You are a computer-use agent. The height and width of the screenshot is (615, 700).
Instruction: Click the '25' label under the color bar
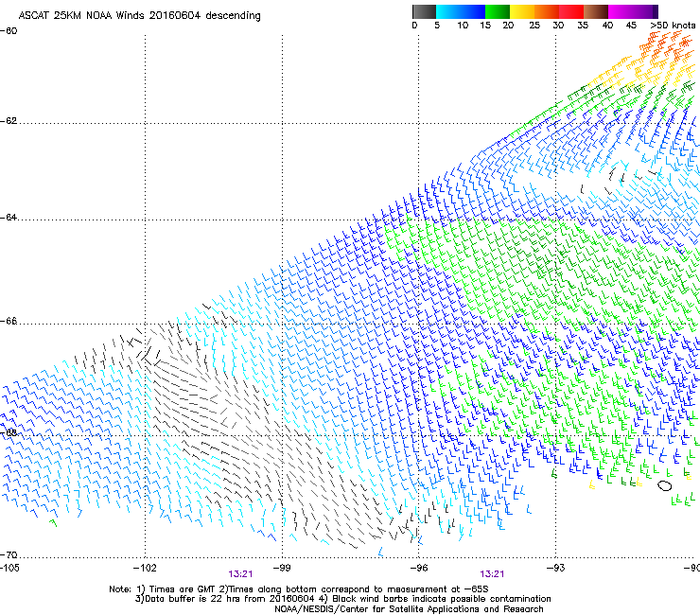click(x=534, y=26)
